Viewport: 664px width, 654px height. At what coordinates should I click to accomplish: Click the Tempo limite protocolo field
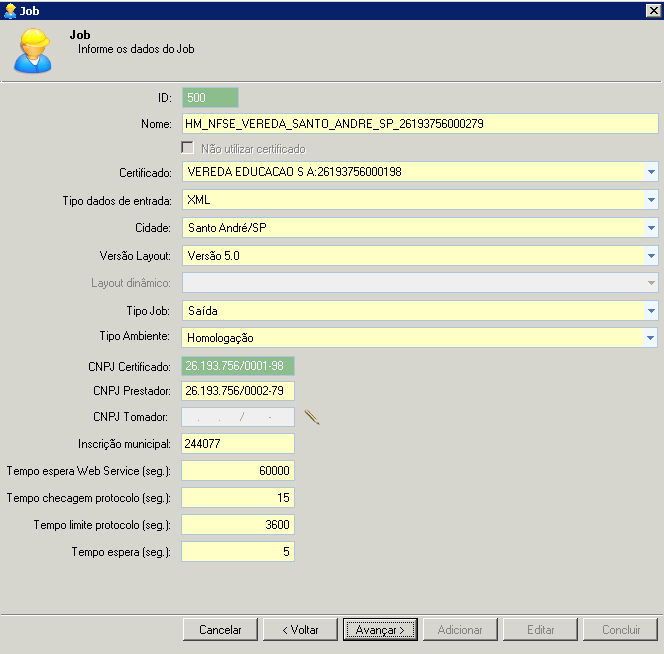coord(238,525)
